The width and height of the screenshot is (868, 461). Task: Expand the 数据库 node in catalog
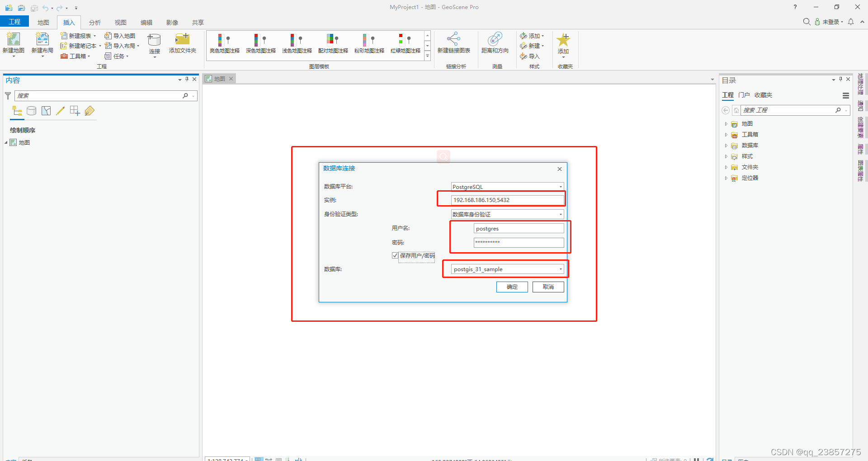tap(726, 146)
